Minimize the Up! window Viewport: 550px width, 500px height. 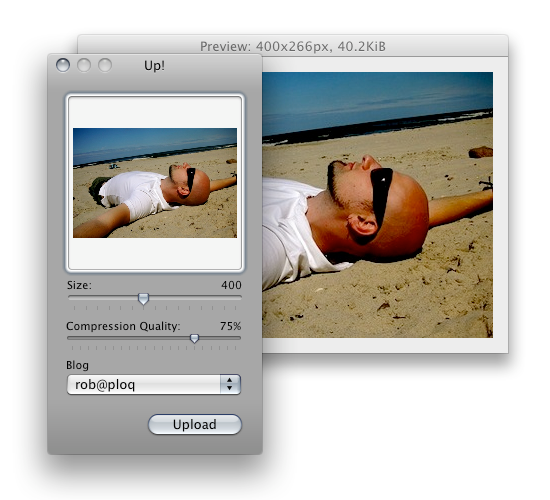pyautogui.click(x=84, y=65)
